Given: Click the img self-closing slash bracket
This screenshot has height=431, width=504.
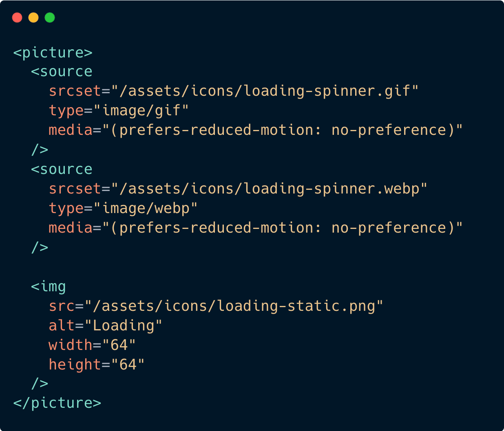Looking at the screenshot, I should pyautogui.click(x=40, y=384).
